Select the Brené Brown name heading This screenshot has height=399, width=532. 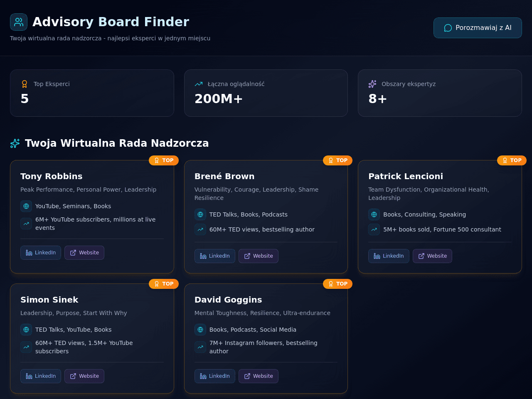click(224, 176)
